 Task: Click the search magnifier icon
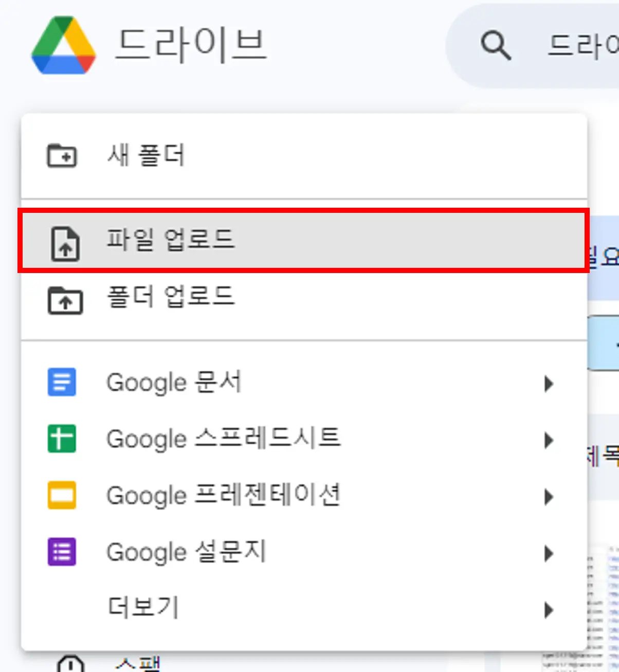(496, 46)
